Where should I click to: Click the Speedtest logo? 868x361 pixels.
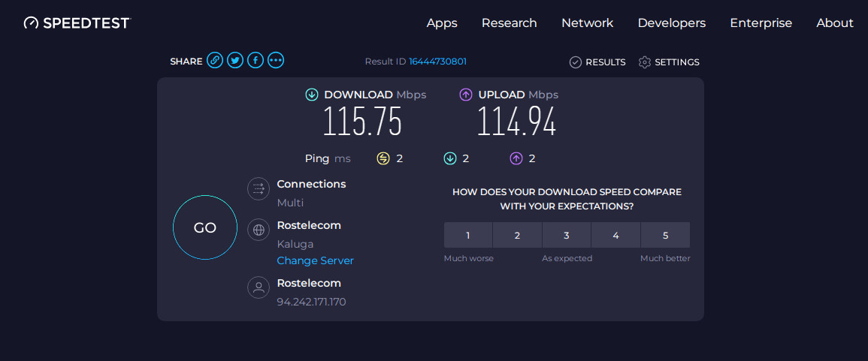pos(77,23)
